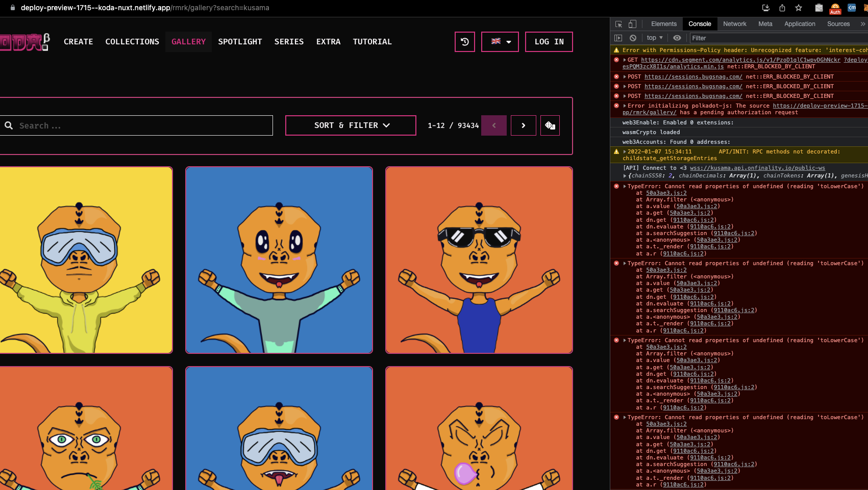Image resolution: width=868 pixels, height=490 pixels.
Task: Select the '1-12 / 93434' page count text
Action: (453, 125)
